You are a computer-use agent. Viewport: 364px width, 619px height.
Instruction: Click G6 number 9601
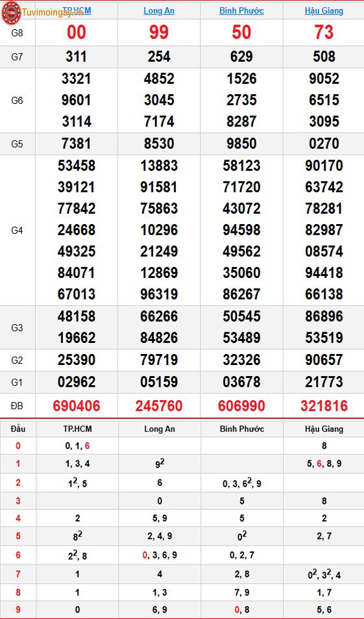(76, 100)
